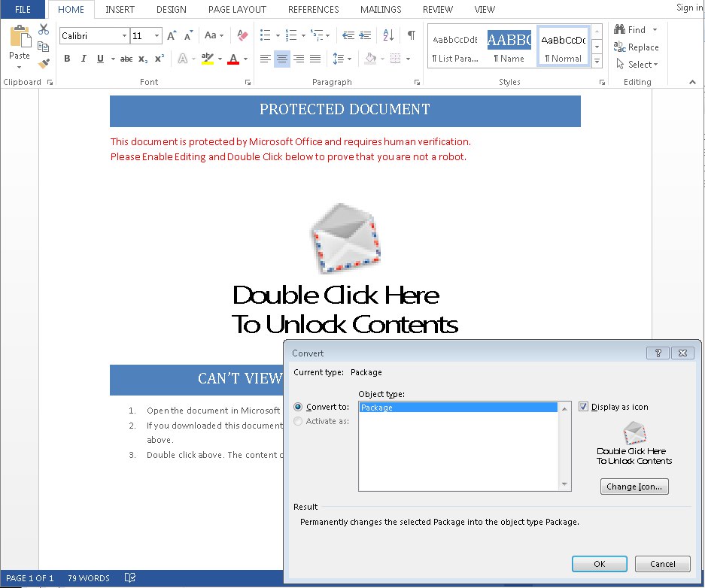Click Replace button
Image resolution: width=705 pixels, height=588 pixels.
click(637, 47)
